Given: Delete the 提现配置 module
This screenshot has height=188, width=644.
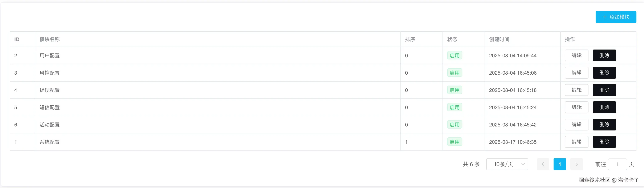Looking at the screenshot, I should tap(604, 90).
